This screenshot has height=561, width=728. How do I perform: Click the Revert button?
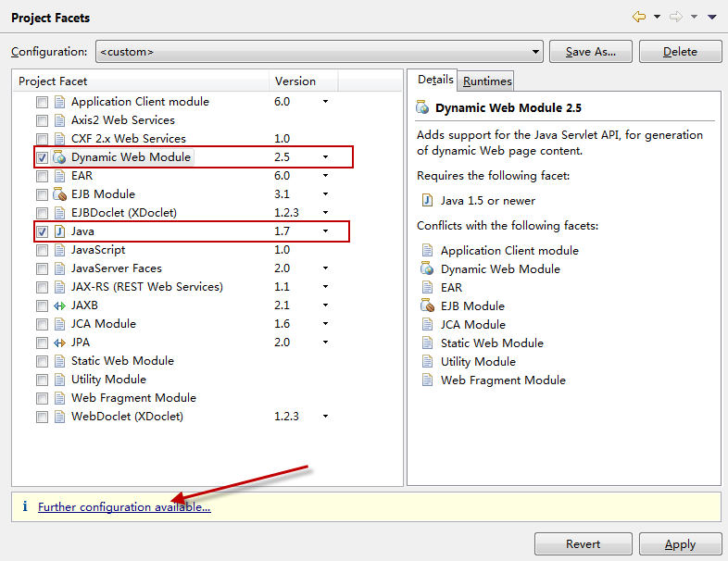(x=584, y=543)
